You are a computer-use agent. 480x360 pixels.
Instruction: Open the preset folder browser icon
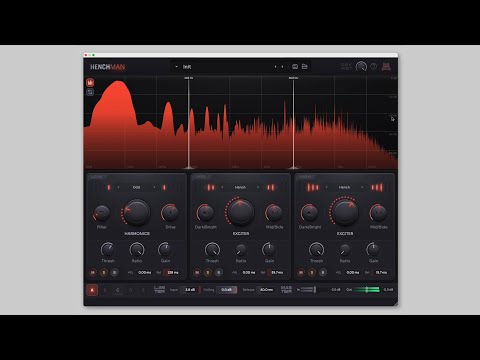point(305,67)
